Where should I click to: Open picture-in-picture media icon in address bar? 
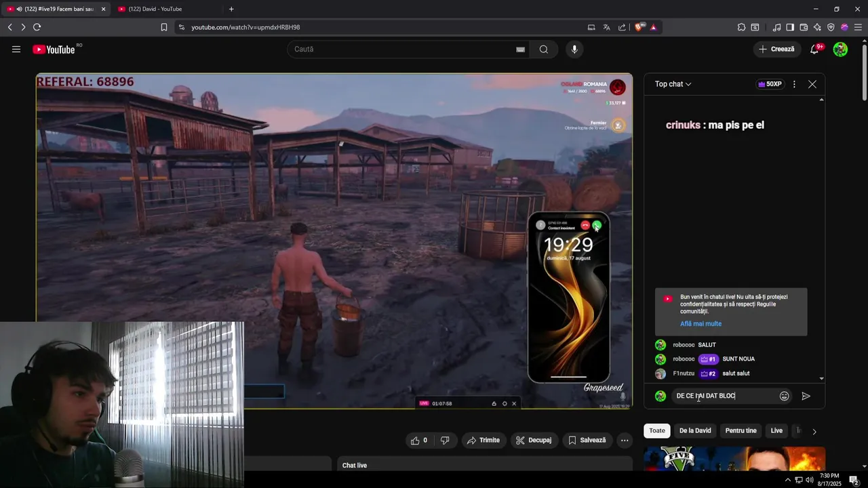(x=591, y=27)
